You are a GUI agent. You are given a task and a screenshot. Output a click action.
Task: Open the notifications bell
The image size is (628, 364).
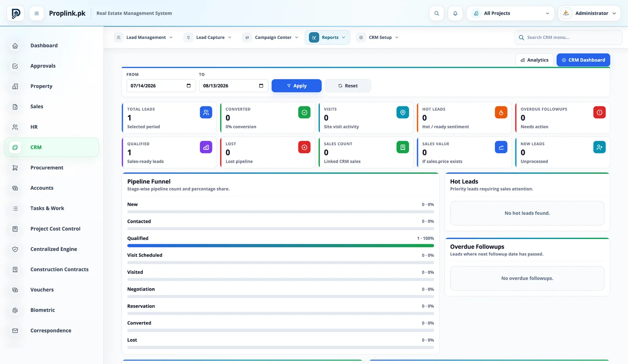[x=455, y=13]
